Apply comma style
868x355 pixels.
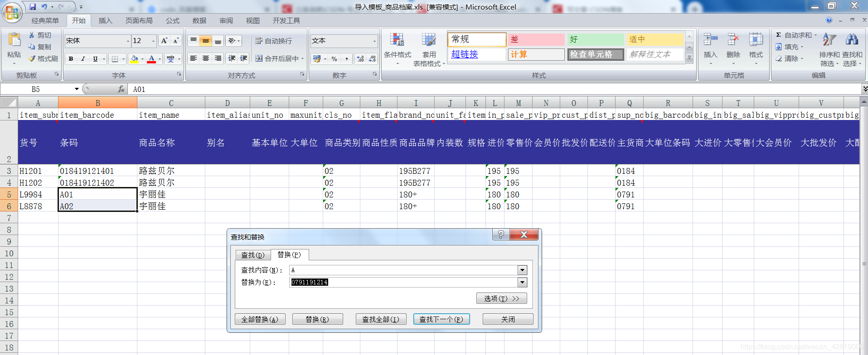click(347, 59)
